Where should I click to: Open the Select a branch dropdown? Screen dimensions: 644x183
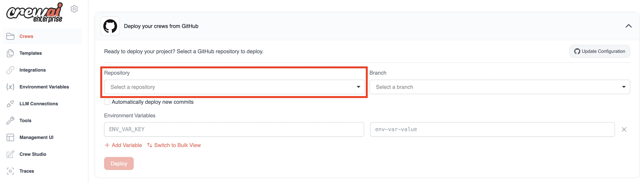click(x=500, y=87)
